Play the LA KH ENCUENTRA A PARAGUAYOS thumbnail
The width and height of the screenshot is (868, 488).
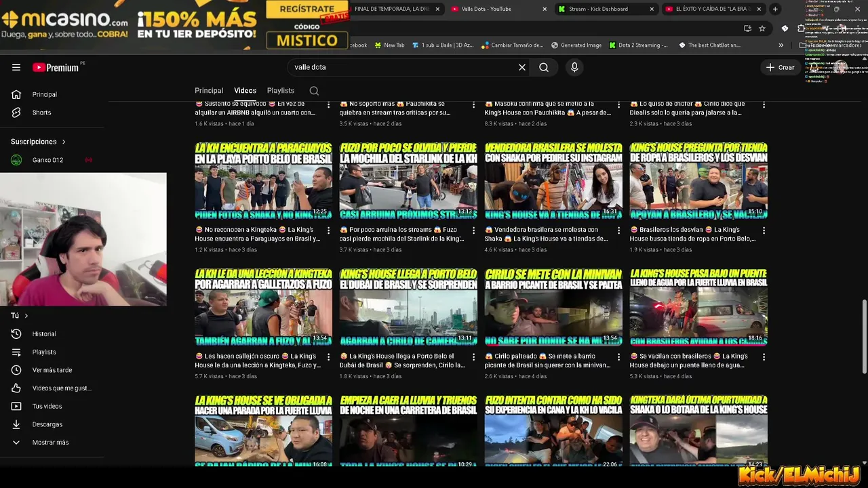pos(264,181)
